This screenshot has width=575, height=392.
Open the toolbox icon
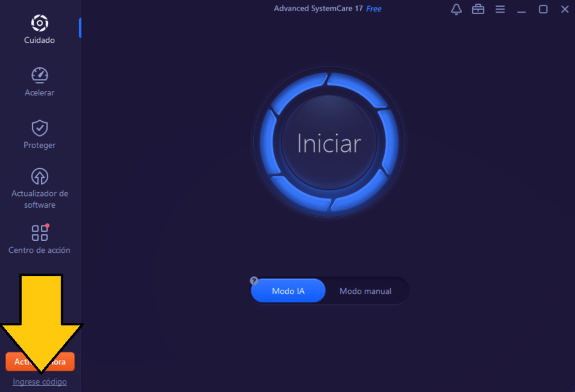click(478, 9)
